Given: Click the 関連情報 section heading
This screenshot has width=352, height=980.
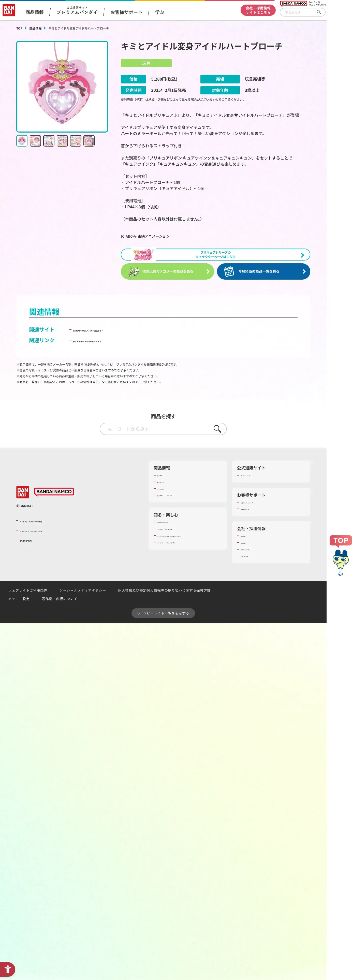Looking at the screenshot, I should (44, 312).
